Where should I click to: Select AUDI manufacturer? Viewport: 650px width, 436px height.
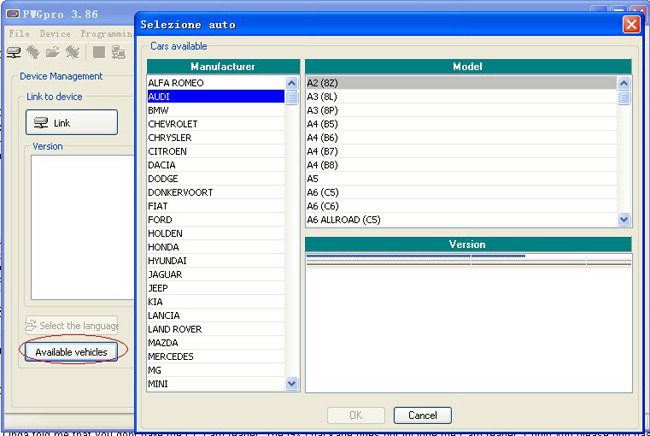[x=216, y=97]
